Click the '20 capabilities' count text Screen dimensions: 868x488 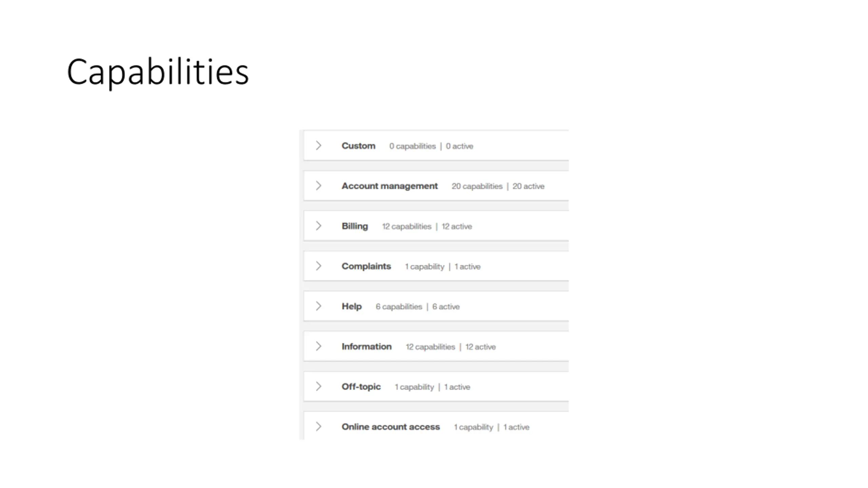[x=477, y=186]
